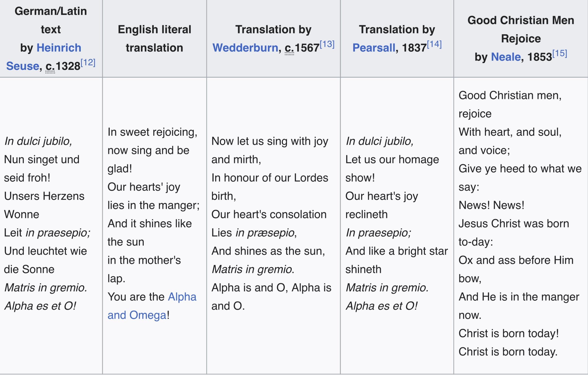Open the Pearsall link

click(374, 48)
